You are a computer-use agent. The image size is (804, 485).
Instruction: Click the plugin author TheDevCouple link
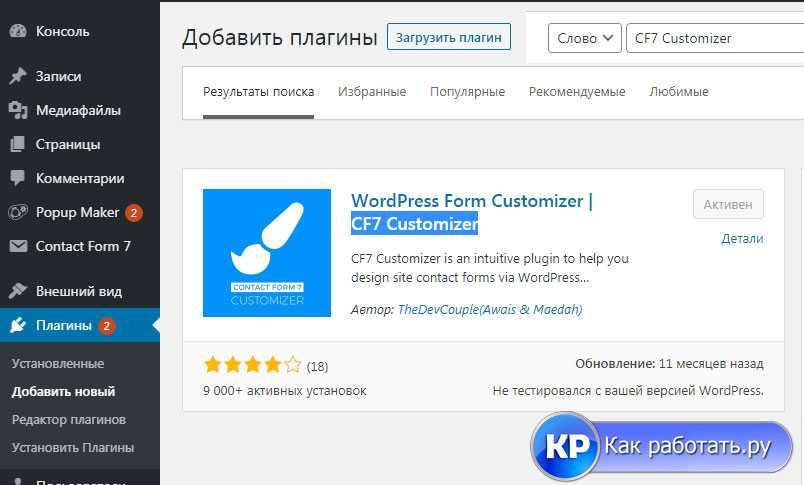tap(490, 309)
